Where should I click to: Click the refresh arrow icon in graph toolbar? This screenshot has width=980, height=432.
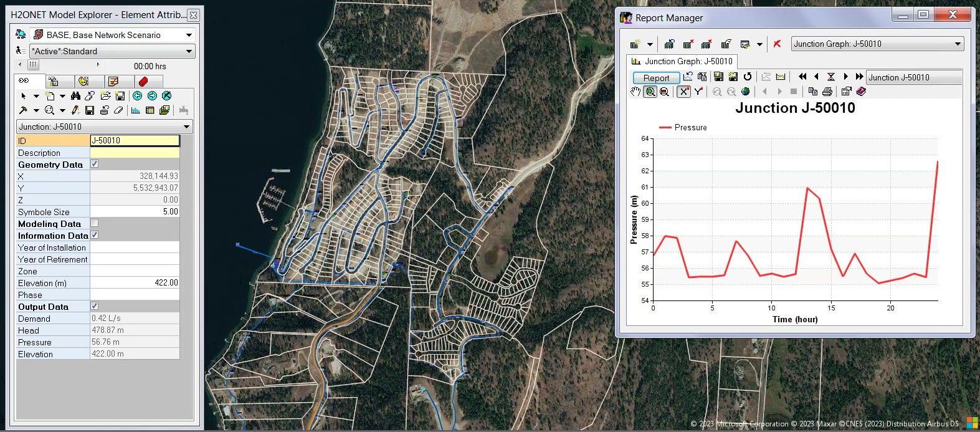pyautogui.click(x=748, y=77)
